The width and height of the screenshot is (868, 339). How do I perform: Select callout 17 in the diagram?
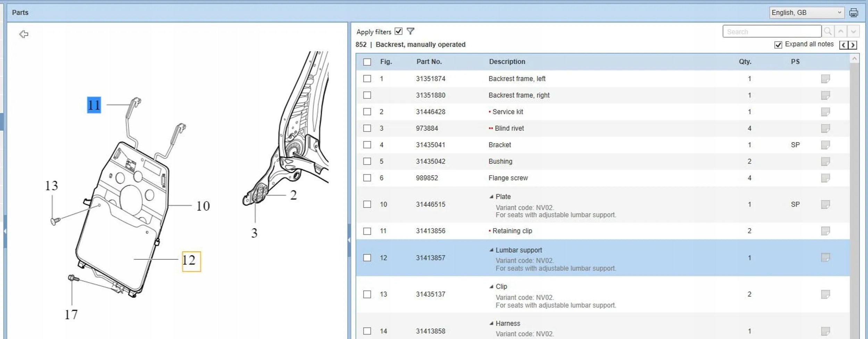[71, 315]
